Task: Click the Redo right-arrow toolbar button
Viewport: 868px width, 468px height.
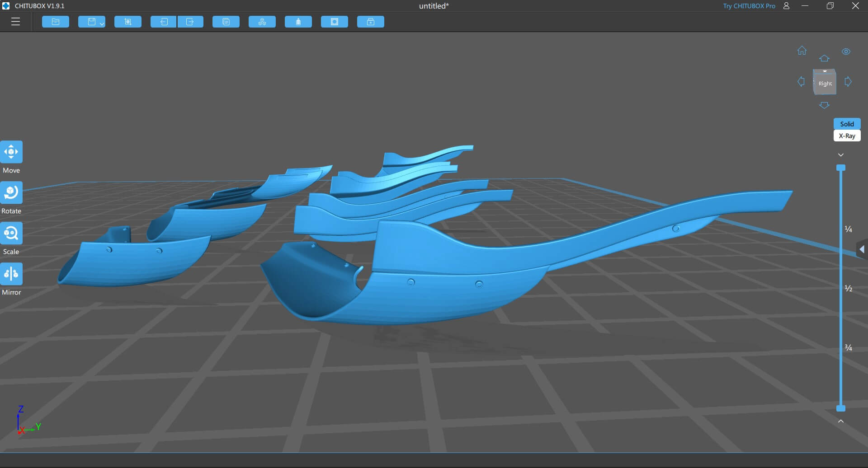Action: [x=190, y=22]
